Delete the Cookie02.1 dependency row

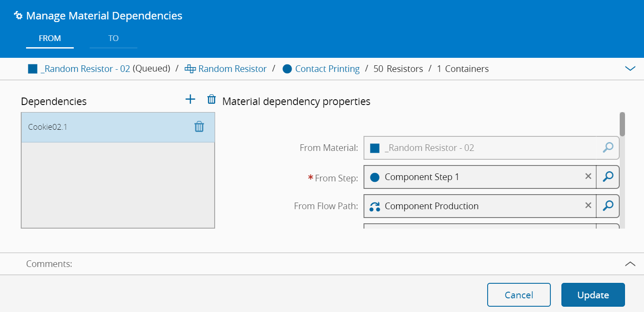(x=199, y=127)
